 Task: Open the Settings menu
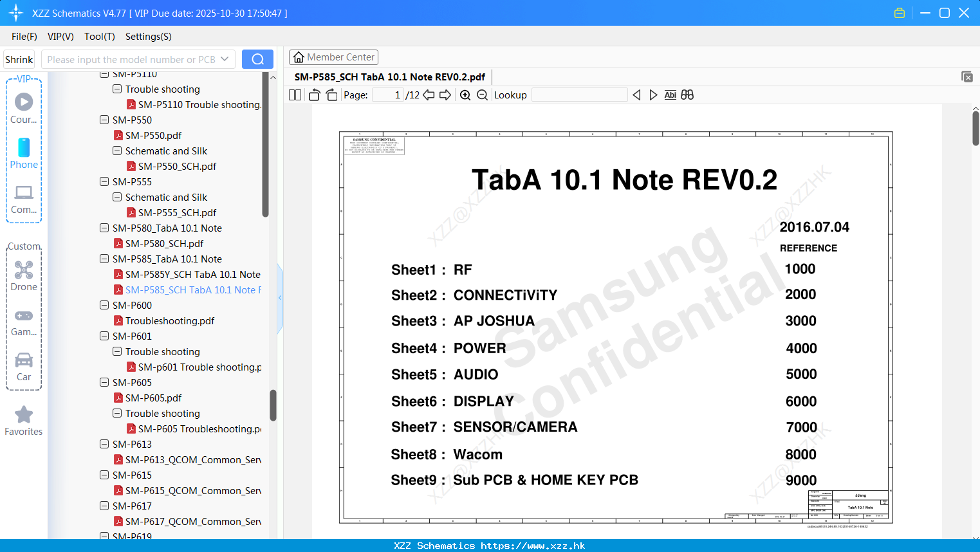(x=149, y=37)
